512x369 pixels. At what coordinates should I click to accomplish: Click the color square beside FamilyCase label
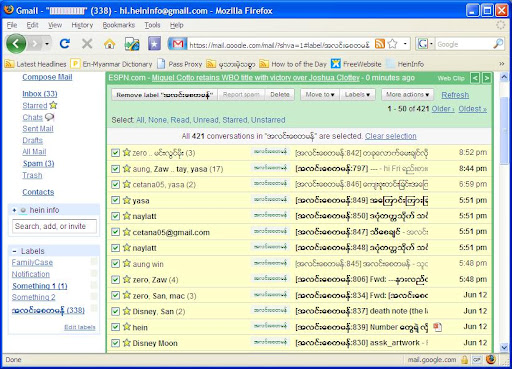[x=94, y=261]
